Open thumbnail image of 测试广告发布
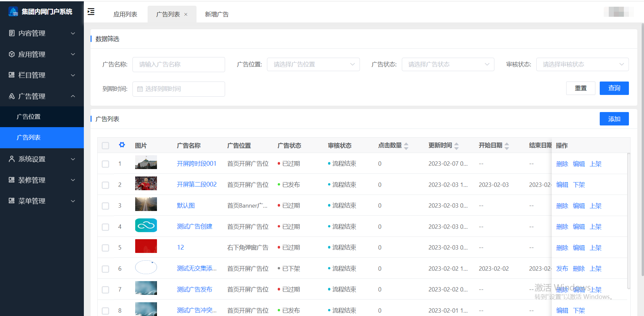This screenshot has width=644, height=316. pyautogui.click(x=146, y=288)
